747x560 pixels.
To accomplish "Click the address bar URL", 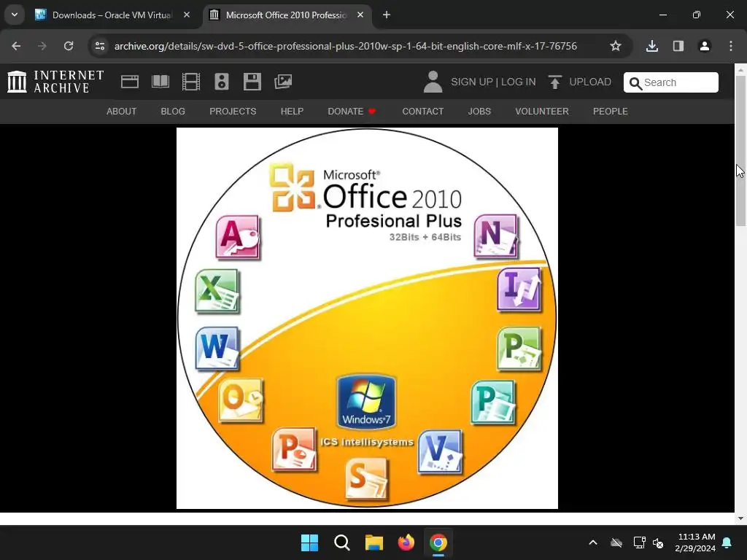I will point(345,46).
